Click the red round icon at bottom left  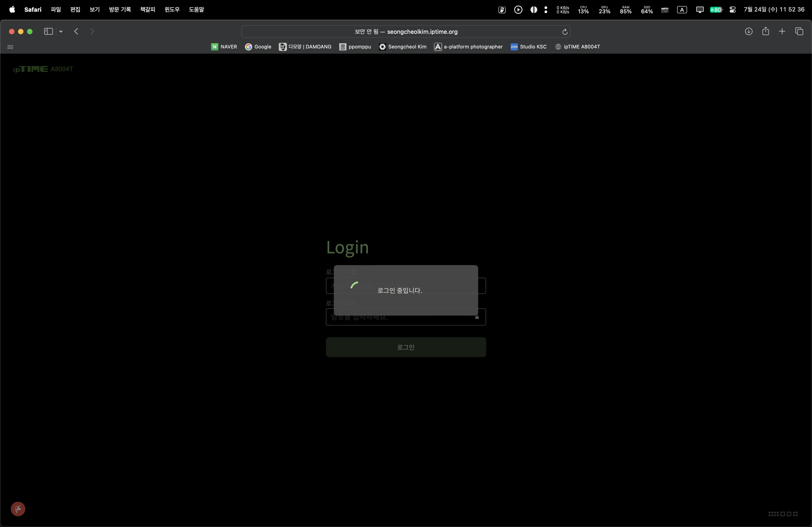(x=18, y=509)
